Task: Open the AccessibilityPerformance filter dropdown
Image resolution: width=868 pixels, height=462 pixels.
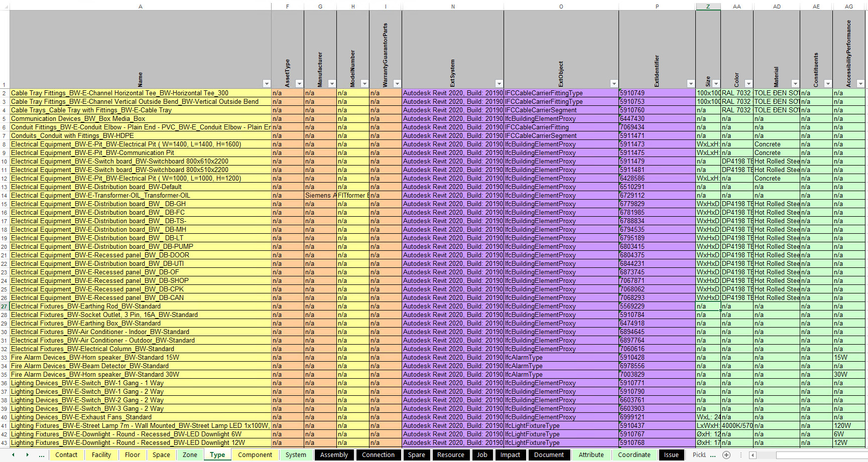Action: click(x=860, y=84)
